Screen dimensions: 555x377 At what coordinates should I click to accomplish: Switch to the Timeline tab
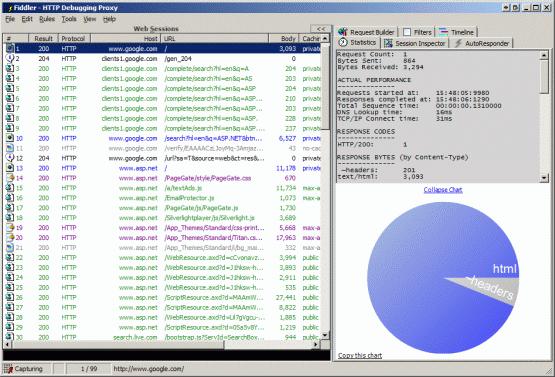[x=456, y=32]
